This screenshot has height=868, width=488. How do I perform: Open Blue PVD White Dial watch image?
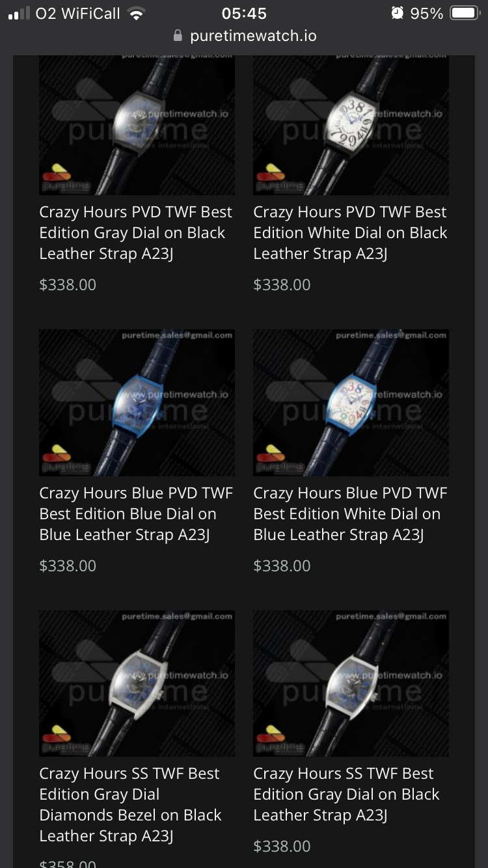click(351, 402)
